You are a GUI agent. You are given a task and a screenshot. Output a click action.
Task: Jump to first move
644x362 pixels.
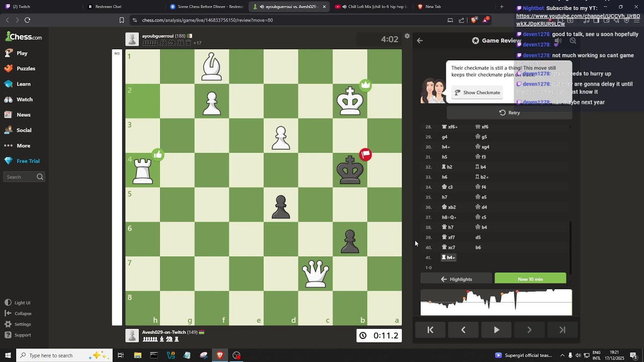(x=430, y=330)
